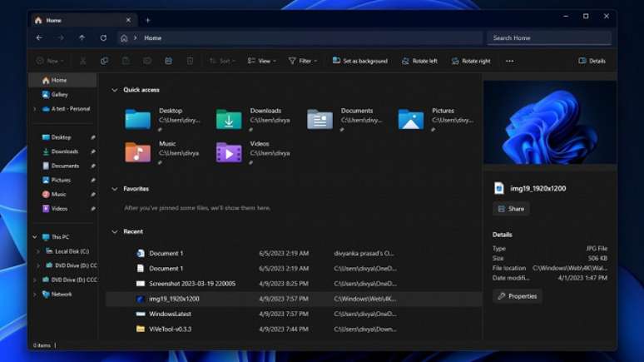Open the Sort dropdown menu

pyautogui.click(x=222, y=61)
